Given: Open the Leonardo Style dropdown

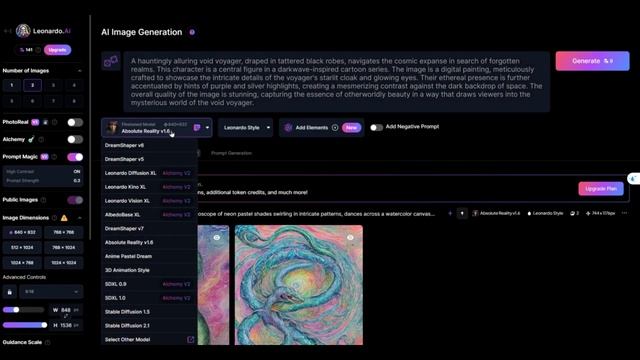Looking at the screenshot, I should click(x=245, y=128).
